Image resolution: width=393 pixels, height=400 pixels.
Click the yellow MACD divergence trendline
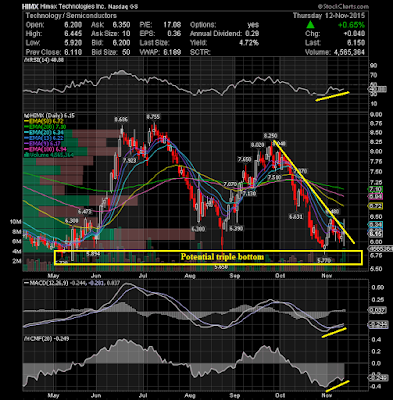[334, 333]
